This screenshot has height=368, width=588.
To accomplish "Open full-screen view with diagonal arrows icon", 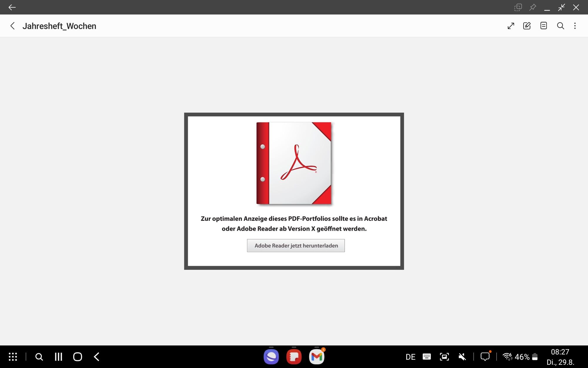I will click(511, 26).
